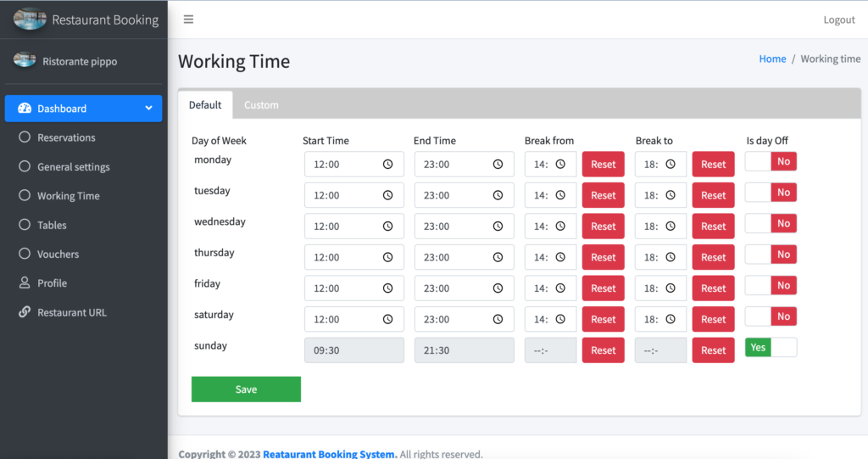Toggle Monday day off switch

pyautogui.click(x=771, y=161)
